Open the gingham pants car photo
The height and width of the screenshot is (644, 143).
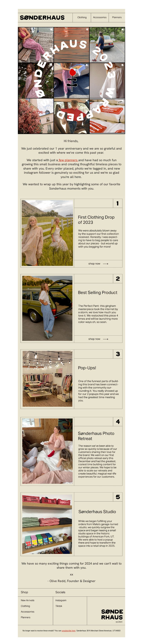click(x=47, y=308)
